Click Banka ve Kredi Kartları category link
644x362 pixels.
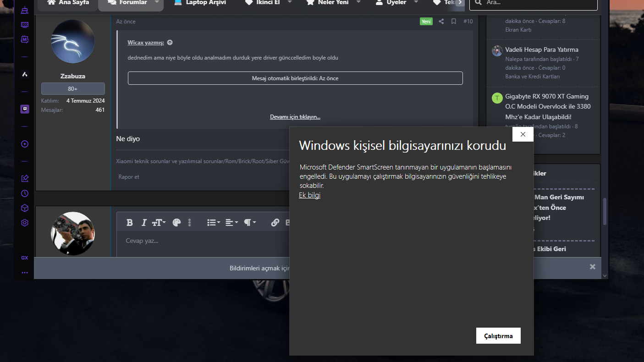pos(533,77)
